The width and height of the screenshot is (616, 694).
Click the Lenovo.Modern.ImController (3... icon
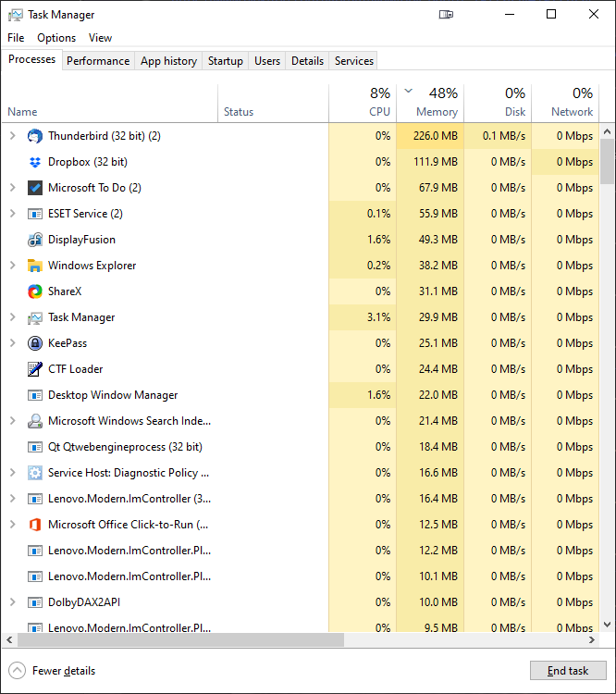click(35, 499)
